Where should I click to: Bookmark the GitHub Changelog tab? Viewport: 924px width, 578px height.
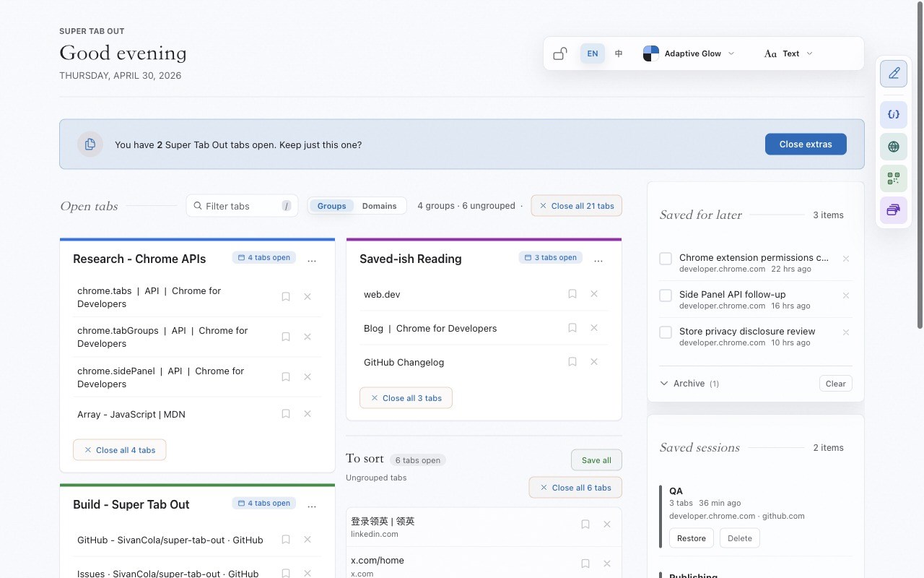click(572, 362)
